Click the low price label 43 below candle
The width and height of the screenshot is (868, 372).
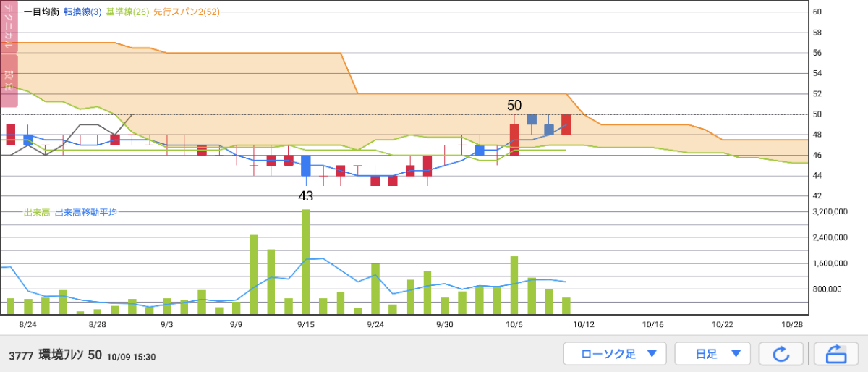click(306, 196)
